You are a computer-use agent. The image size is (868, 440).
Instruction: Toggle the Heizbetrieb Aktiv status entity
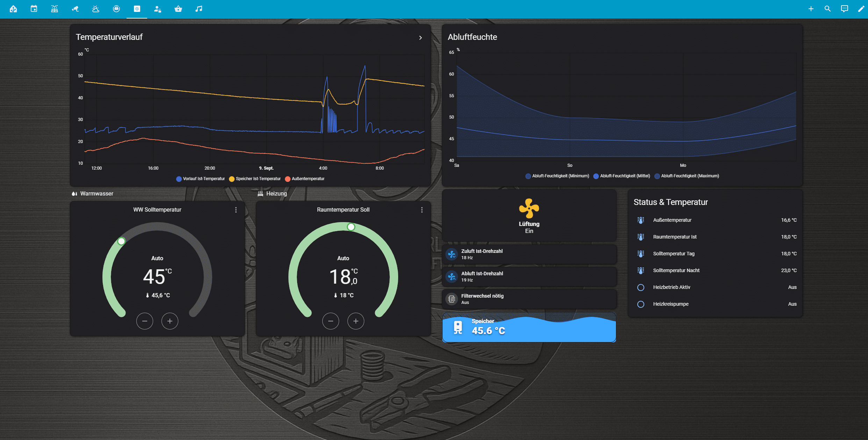tap(640, 287)
